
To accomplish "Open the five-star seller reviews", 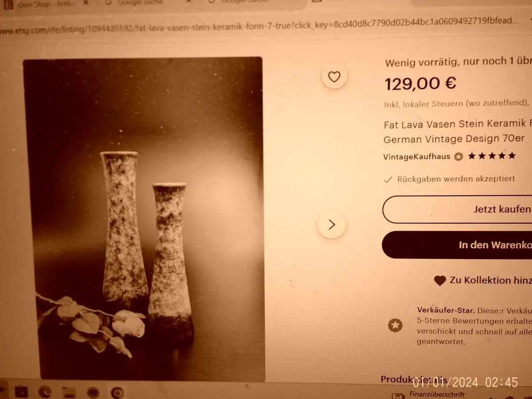I will click(492, 156).
